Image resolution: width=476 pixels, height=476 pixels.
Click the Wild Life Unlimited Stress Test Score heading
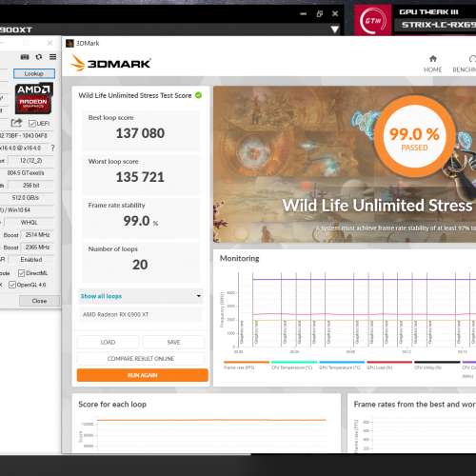coord(135,95)
